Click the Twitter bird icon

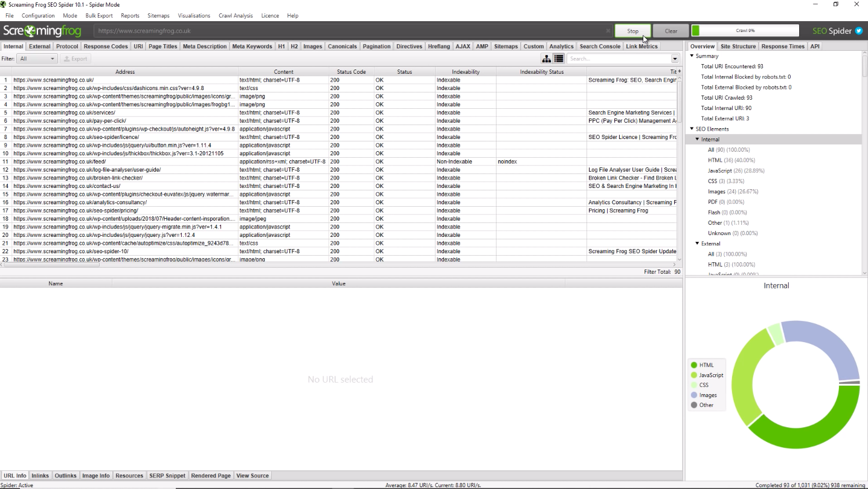(x=859, y=31)
